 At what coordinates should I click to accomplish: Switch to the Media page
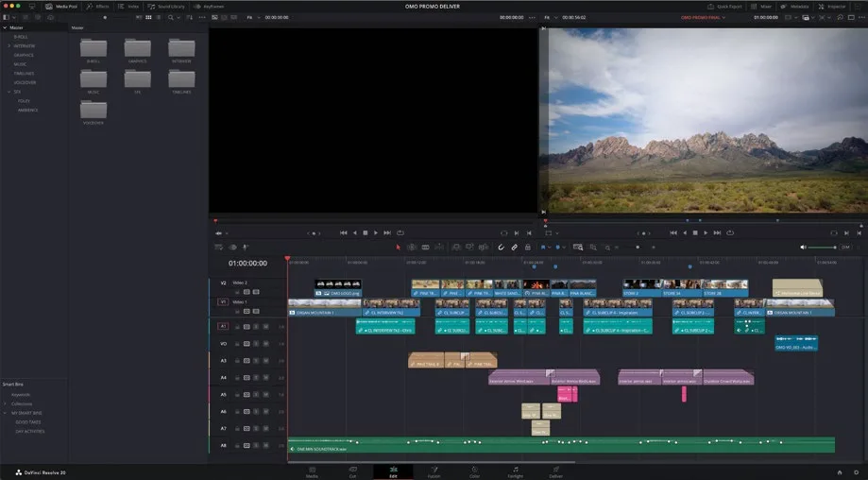[x=313, y=471]
